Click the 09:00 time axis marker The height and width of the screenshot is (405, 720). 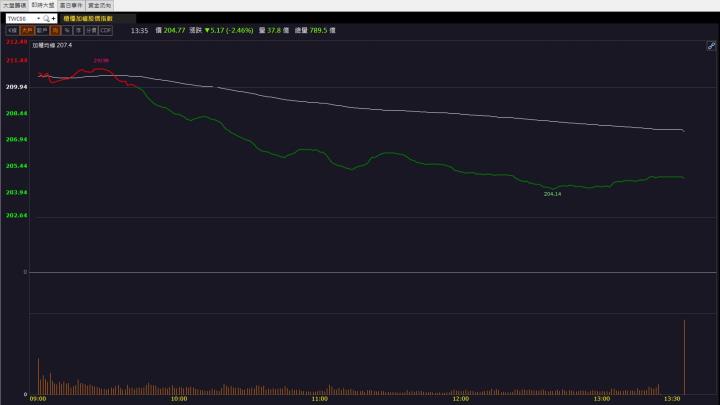38,399
